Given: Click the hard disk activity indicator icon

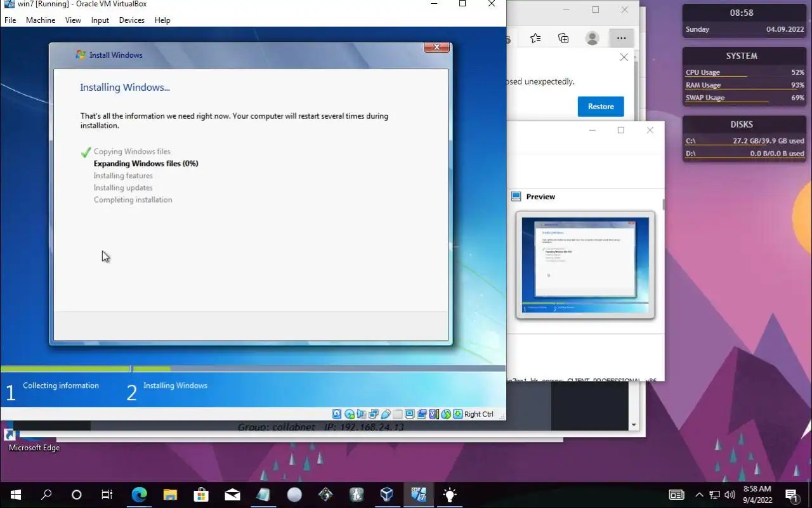Looking at the screenshot, I should (337, 414).
